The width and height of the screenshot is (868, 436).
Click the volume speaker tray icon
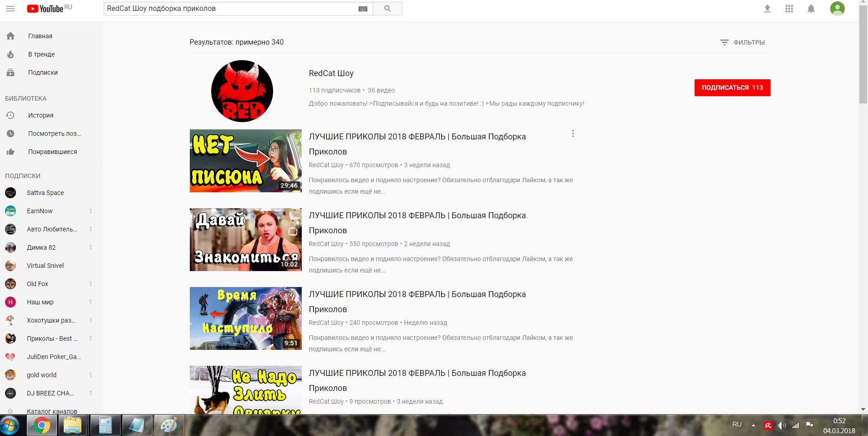pyautogui.click(x=782, y=426)
